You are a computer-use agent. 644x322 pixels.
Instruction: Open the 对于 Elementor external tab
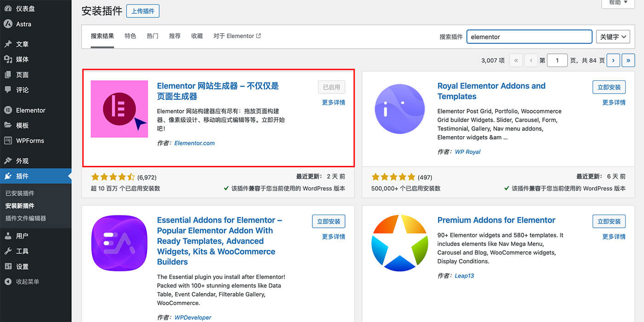[x=237, y=36]
